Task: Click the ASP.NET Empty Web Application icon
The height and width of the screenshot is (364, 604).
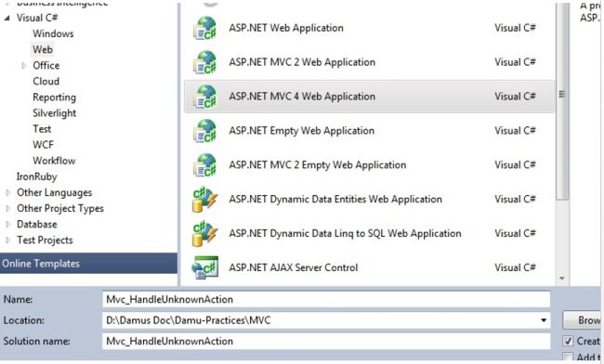Action: [204, 131]
